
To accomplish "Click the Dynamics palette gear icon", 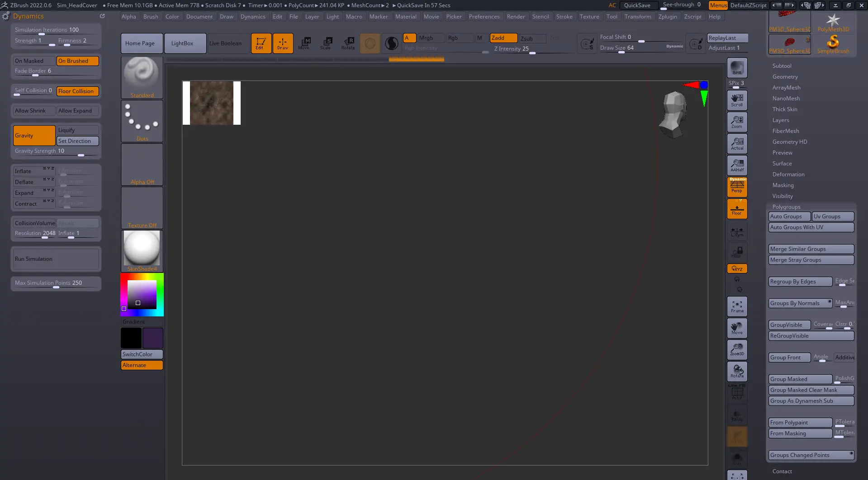I will click(x=5, y=16).
